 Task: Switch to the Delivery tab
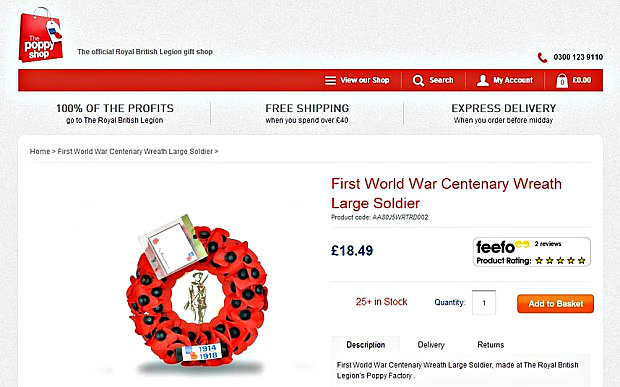click(431, 345)
